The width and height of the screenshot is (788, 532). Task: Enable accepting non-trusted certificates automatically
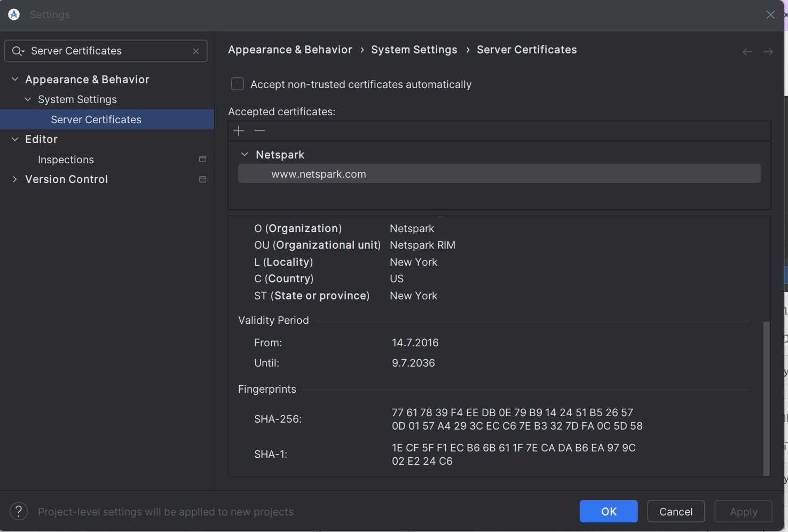237,84
